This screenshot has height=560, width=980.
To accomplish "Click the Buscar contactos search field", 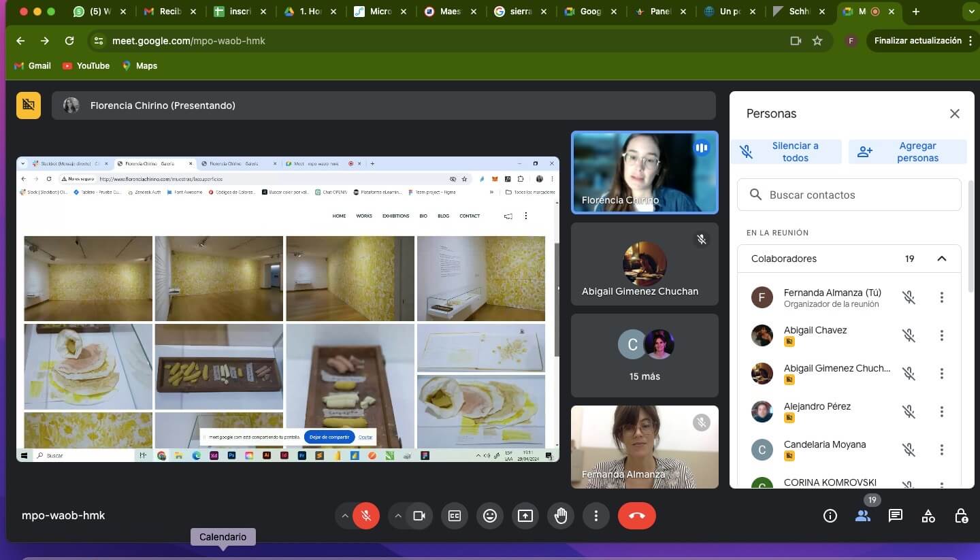I will pos(849,195).
